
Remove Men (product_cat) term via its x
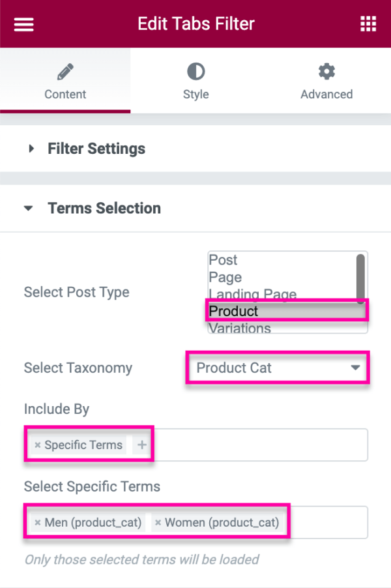point(39,522)
